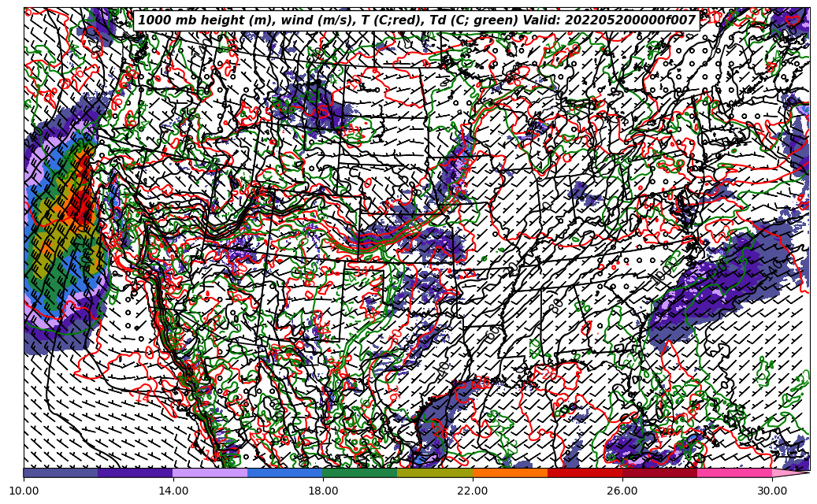817x504 pixels.
Task: Select the bright red 24–26 colorbar segment
Action: [585, 472]
